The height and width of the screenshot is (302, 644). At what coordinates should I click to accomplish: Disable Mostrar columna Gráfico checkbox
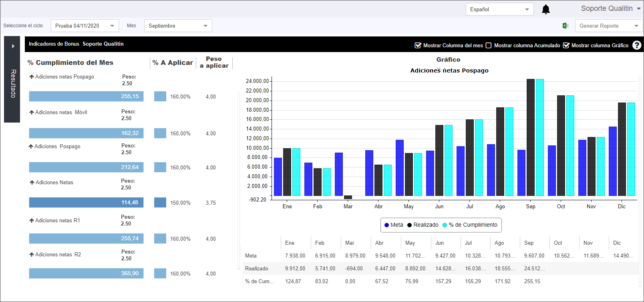click(x=566, y=45)
